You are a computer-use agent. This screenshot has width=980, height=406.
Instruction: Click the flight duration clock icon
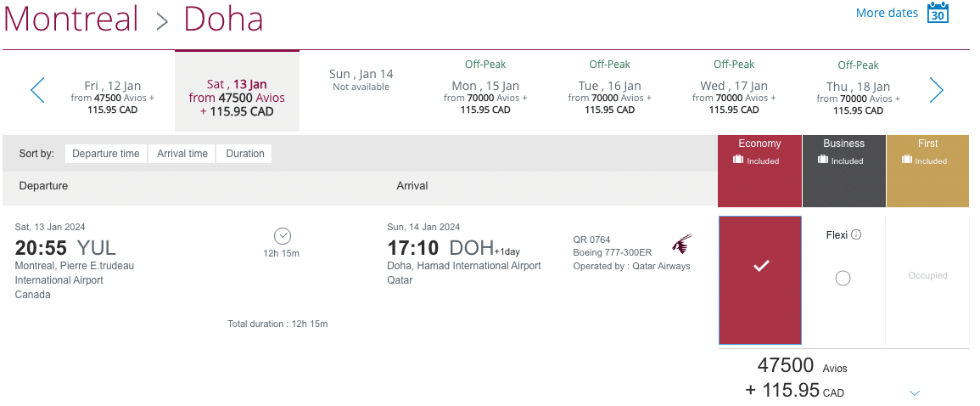pos(283,235)
